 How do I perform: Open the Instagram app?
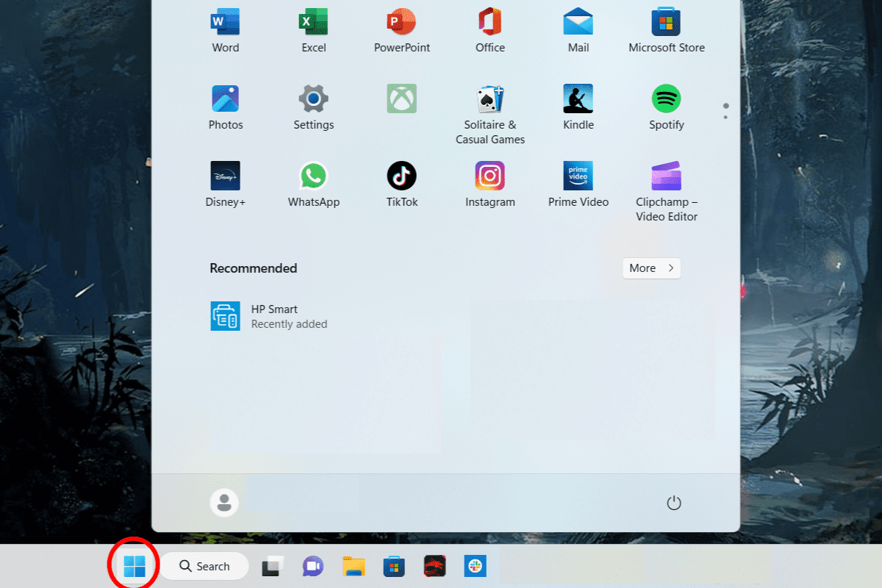tap(490, 184)
